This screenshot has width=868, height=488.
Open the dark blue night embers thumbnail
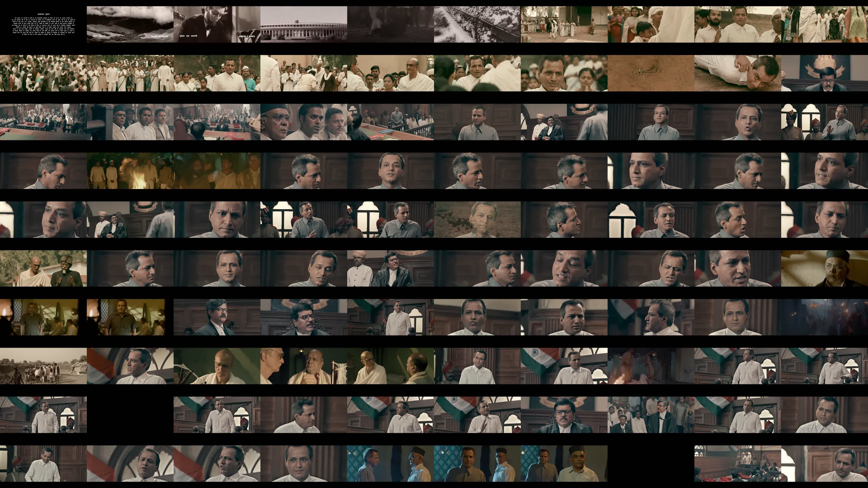(x=824, y=317)
